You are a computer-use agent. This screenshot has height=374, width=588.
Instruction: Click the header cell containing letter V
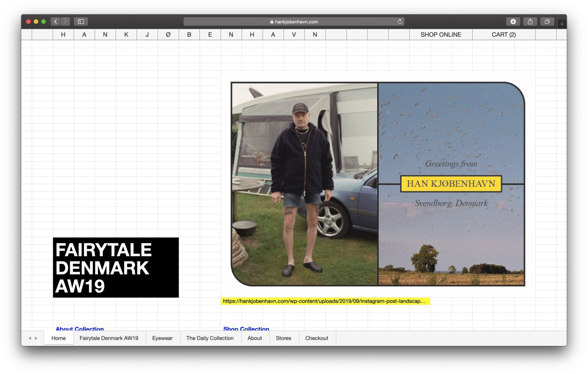294,34
